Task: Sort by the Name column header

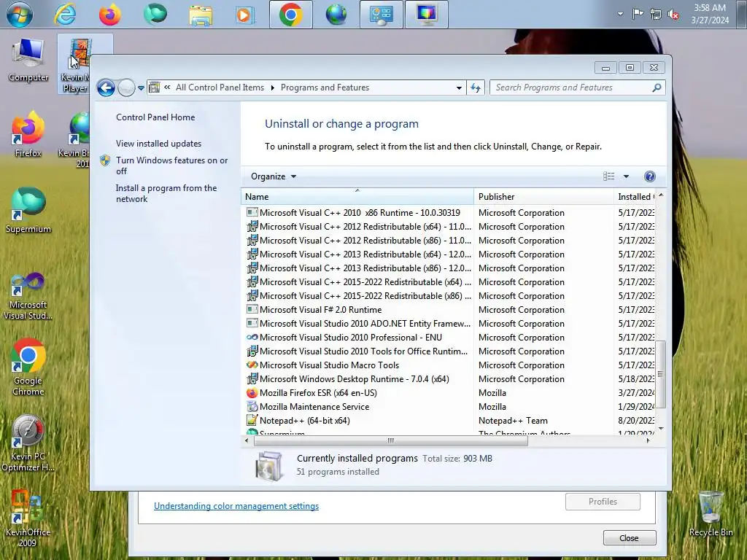Action: (357, 196)
